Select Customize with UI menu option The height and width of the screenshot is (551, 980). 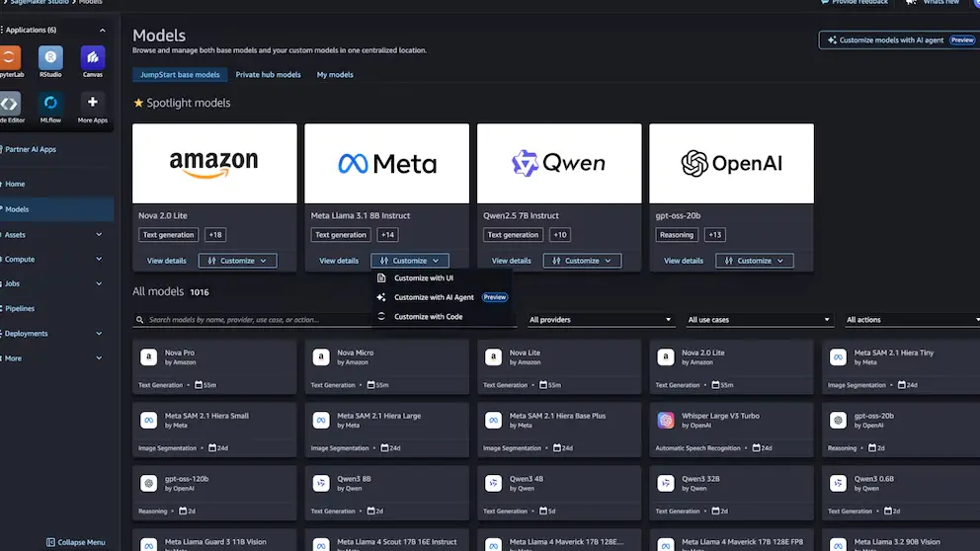point(423,278)
